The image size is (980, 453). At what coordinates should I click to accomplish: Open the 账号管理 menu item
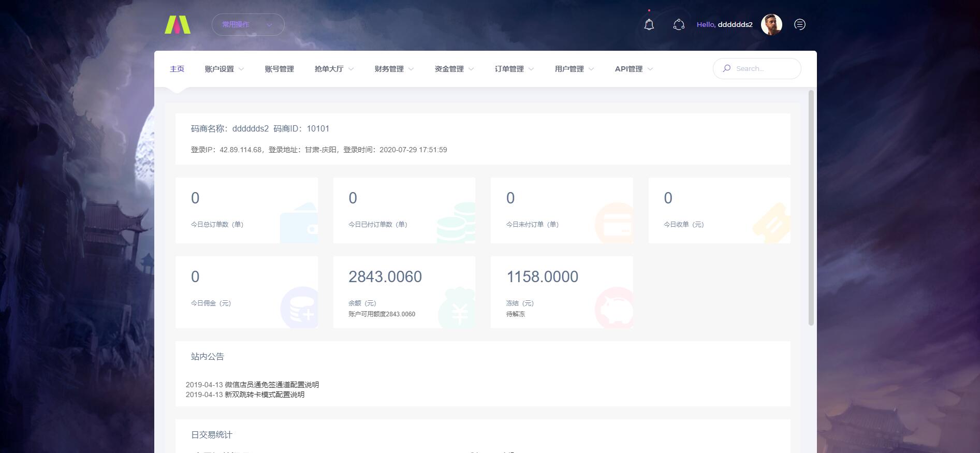pyautogui.click(x=279, y=69)
